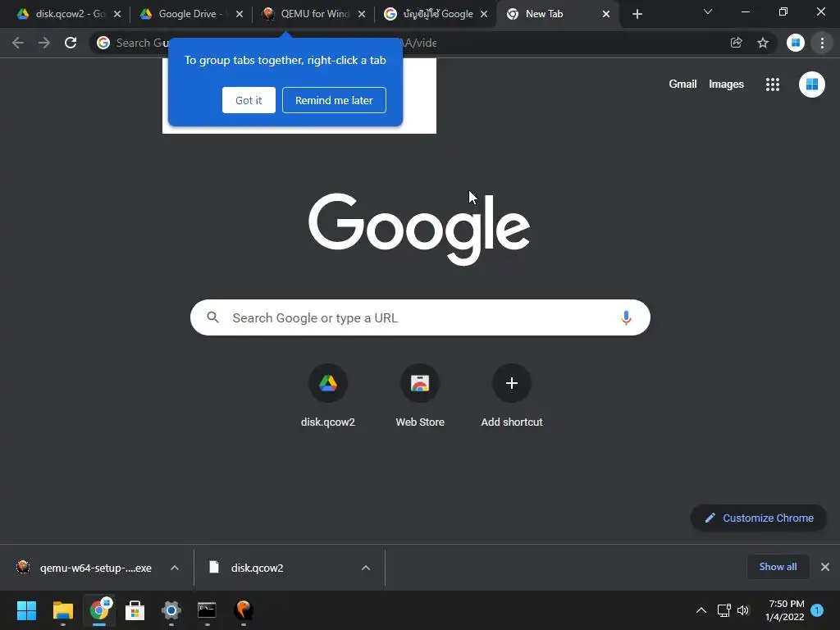Open network status tray icon
The image size is (840, 630).
(724, 610)
